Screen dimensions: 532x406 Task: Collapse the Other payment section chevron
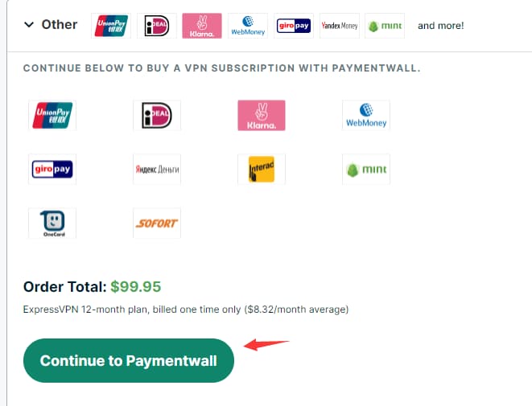[29, 25]
